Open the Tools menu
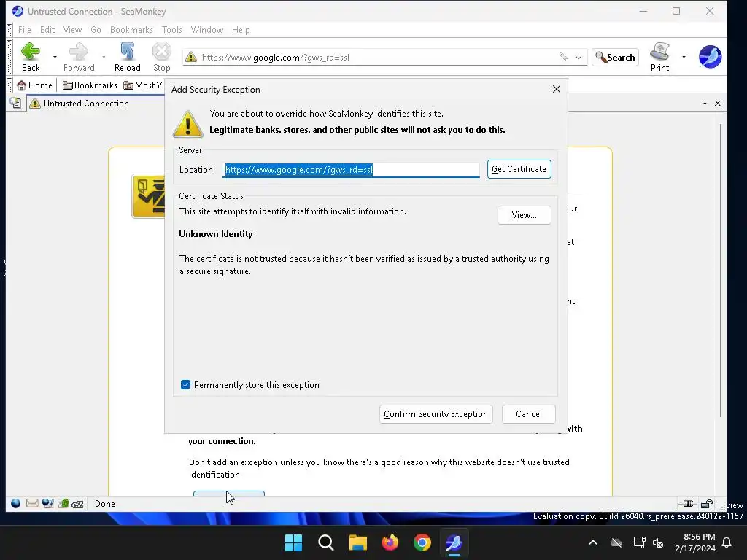 pyautogui.click(x=172, y=29)
